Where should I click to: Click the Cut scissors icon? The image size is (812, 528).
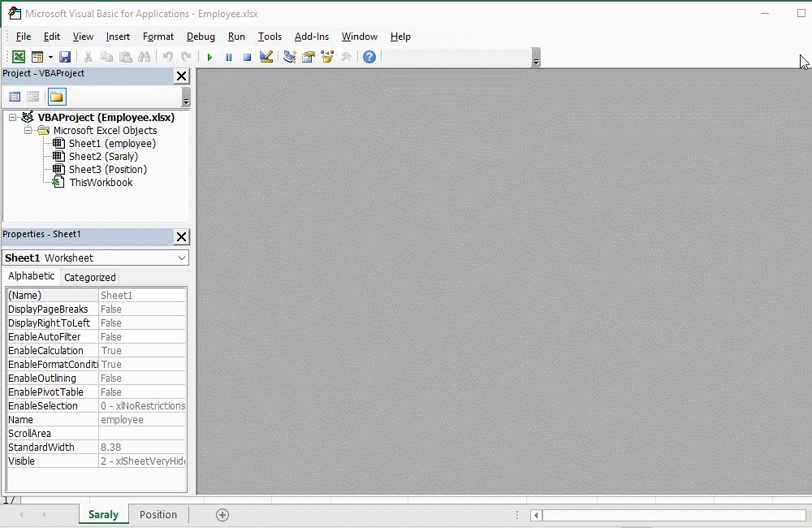click(88, 57)
